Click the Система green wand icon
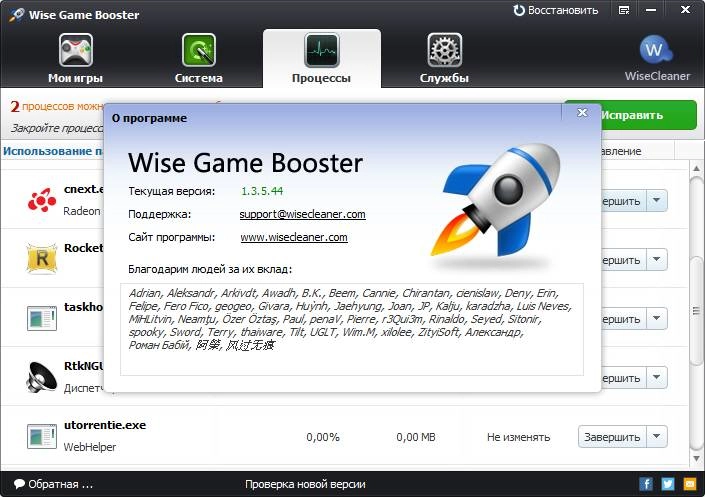Screen dimensions: 705x497 pyautogui.click(x=198, y=50)
